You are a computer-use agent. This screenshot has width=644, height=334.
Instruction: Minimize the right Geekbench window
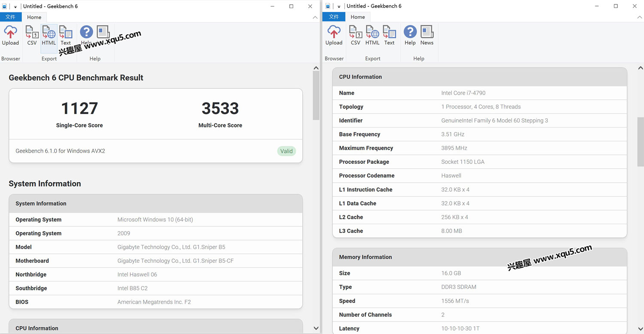point(597,6)
